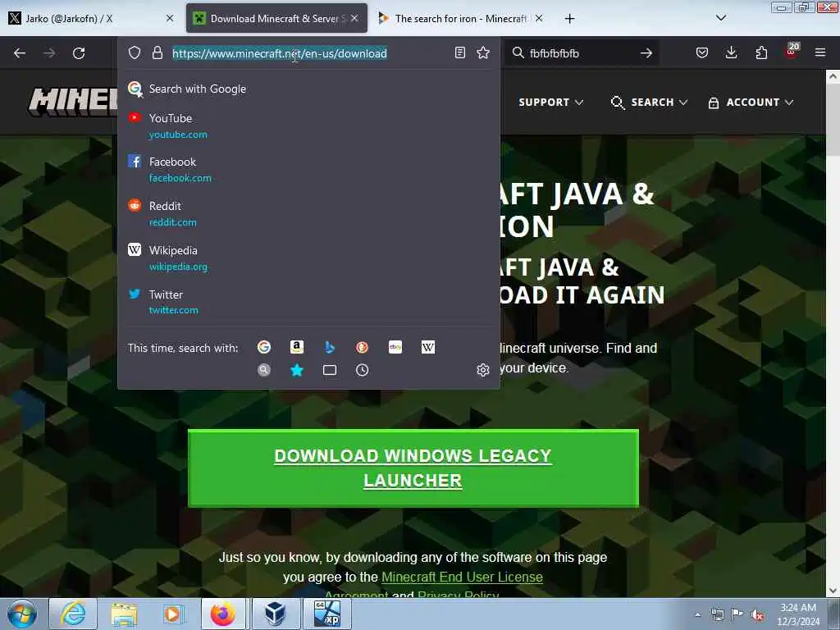Screen dimensions: 840x630
Task: Expand the SEARCH menu on Minecraft site
Action: [x=649, y=103]
